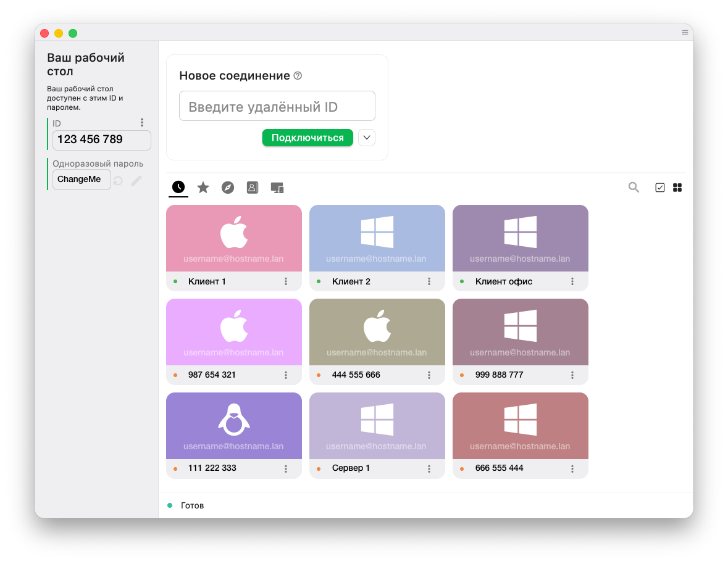Edit the one-time password pencil icon
The image size is (728, 564).
click(136, 180)
